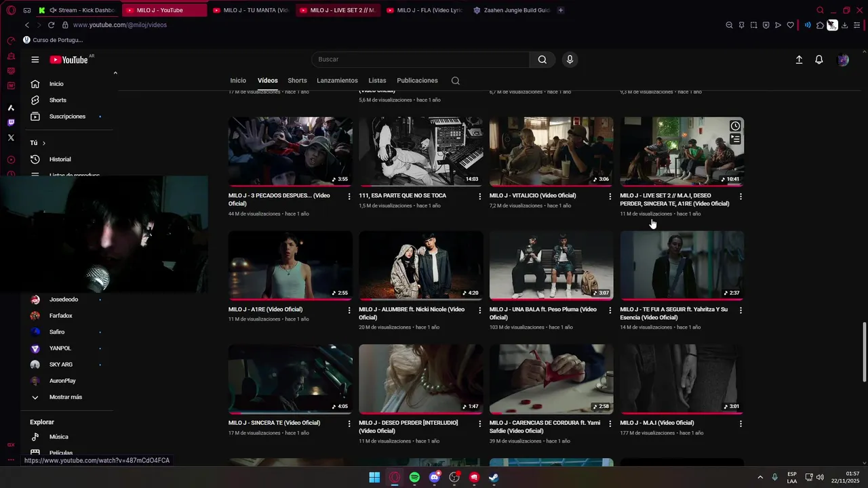Open the Windows Start button

[374, 477]
